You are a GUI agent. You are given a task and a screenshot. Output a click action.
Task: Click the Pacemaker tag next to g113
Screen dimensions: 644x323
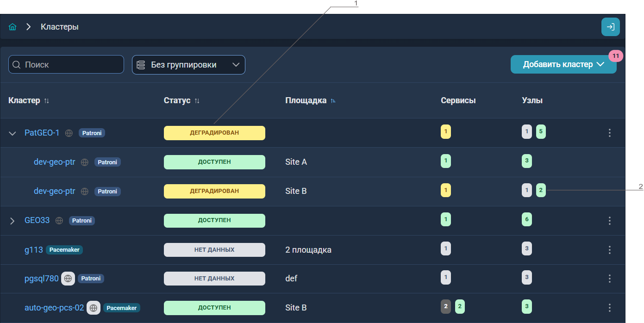(64, 250)
